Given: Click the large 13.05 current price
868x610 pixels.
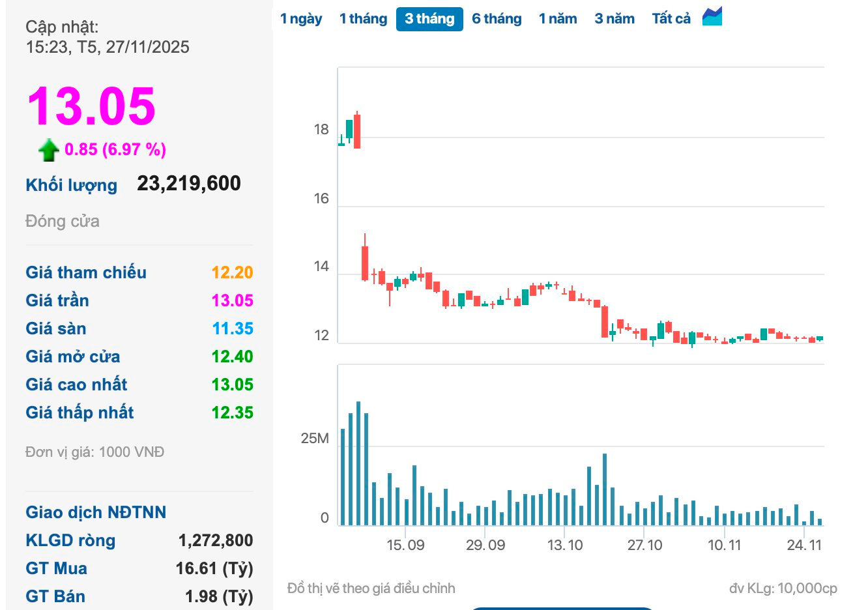Looking at the screenshot, I should tap(91, 106).
